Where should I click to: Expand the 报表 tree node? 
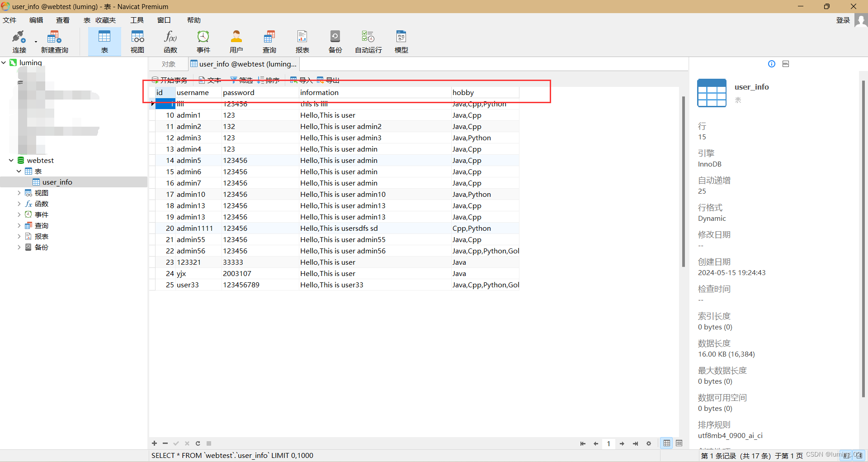[19, 236]
